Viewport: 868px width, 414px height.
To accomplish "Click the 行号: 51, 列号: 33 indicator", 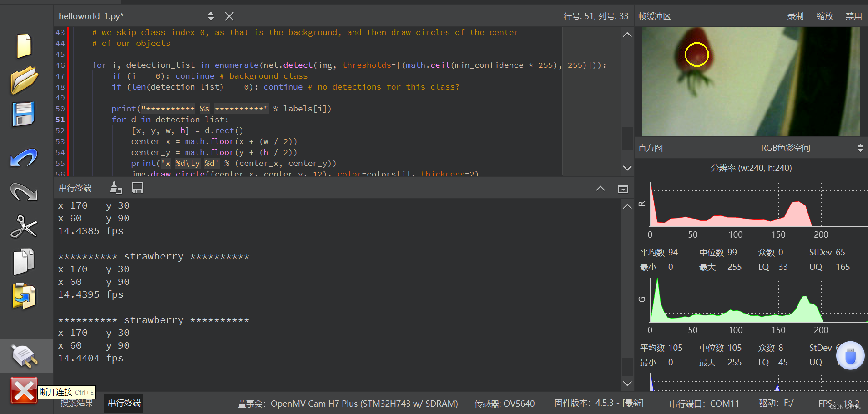I will pyautogui.click(x=596, y=16).
